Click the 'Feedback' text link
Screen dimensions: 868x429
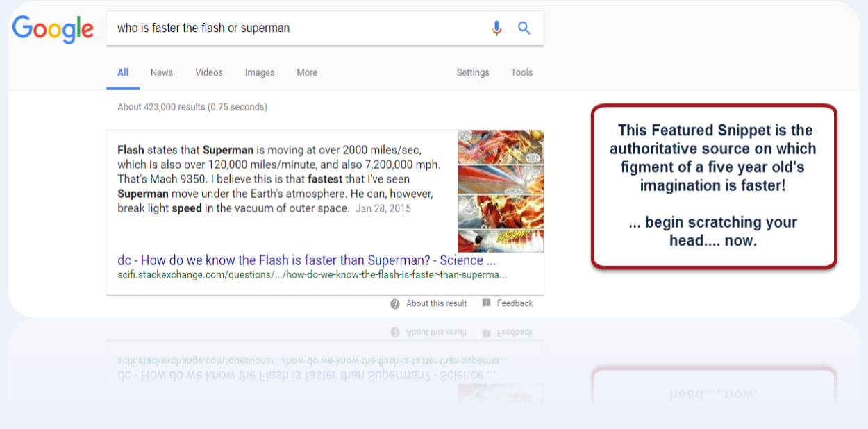click(x=515, y=303)
